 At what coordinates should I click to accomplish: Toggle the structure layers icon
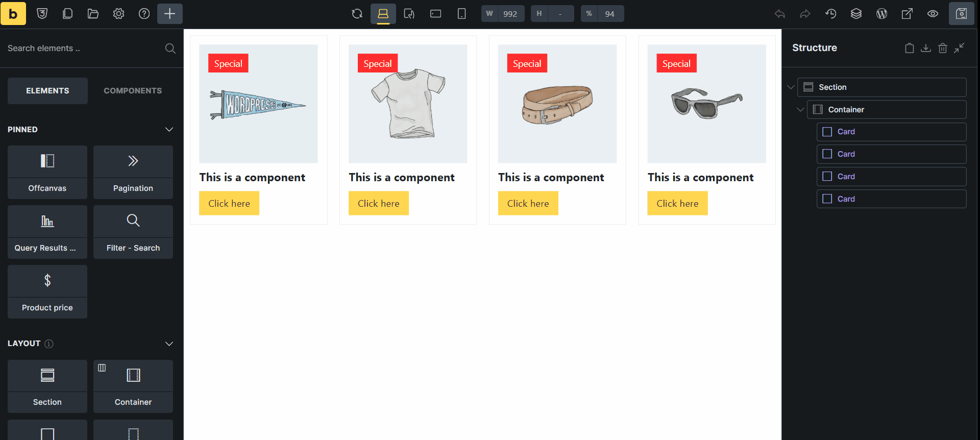856,14
